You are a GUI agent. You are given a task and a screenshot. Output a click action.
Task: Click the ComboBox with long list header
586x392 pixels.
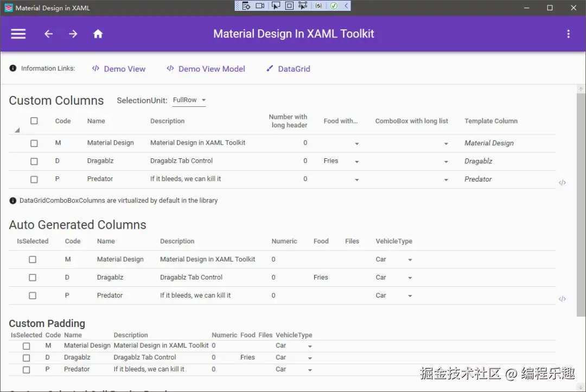pyautogui.click(x=411, y=121)
